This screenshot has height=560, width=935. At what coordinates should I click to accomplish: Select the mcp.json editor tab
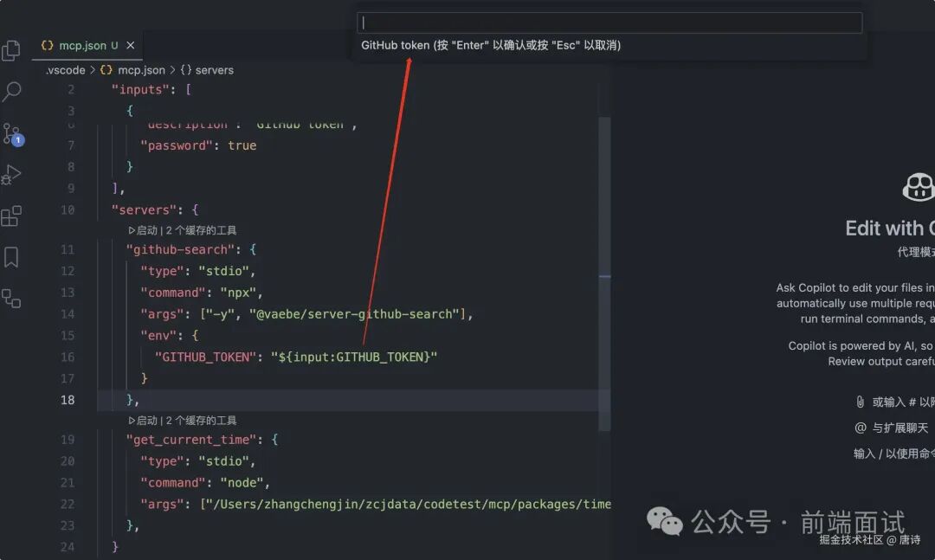click(87, 45)
